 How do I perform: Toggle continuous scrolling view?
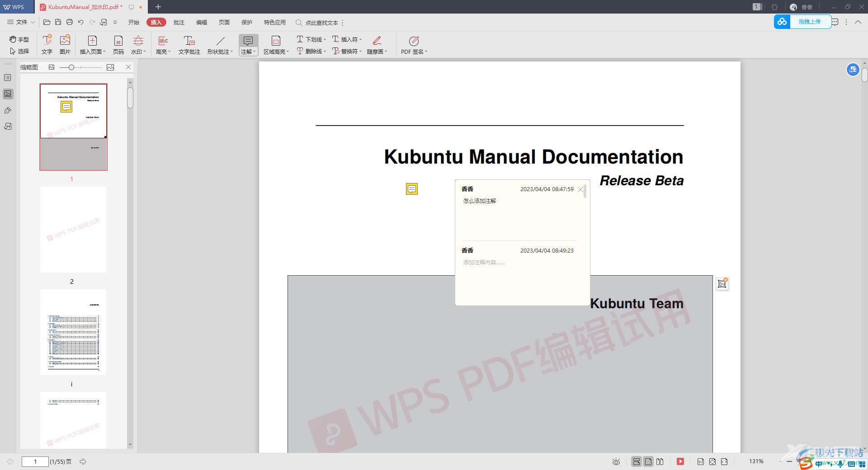pos(636,461)
